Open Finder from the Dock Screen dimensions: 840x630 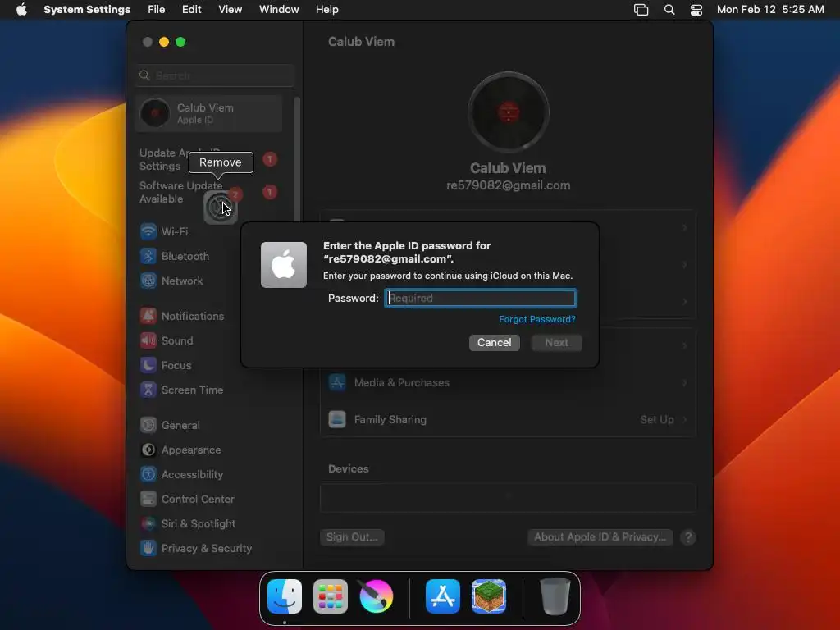pyautogui.click(x=285, y=596)
